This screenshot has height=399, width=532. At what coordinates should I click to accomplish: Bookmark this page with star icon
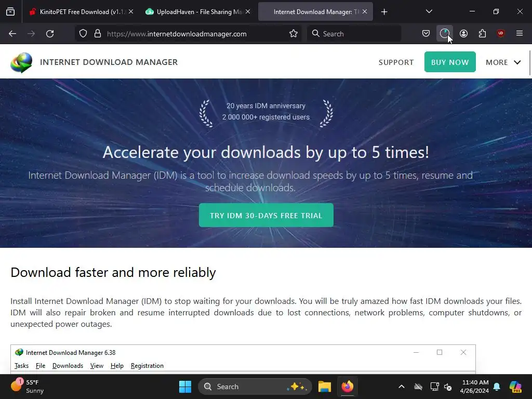pos(294,34)
